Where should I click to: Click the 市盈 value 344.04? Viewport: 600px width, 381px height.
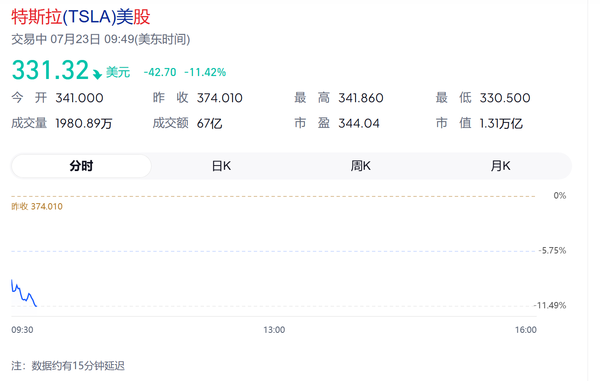click(359, 124)
